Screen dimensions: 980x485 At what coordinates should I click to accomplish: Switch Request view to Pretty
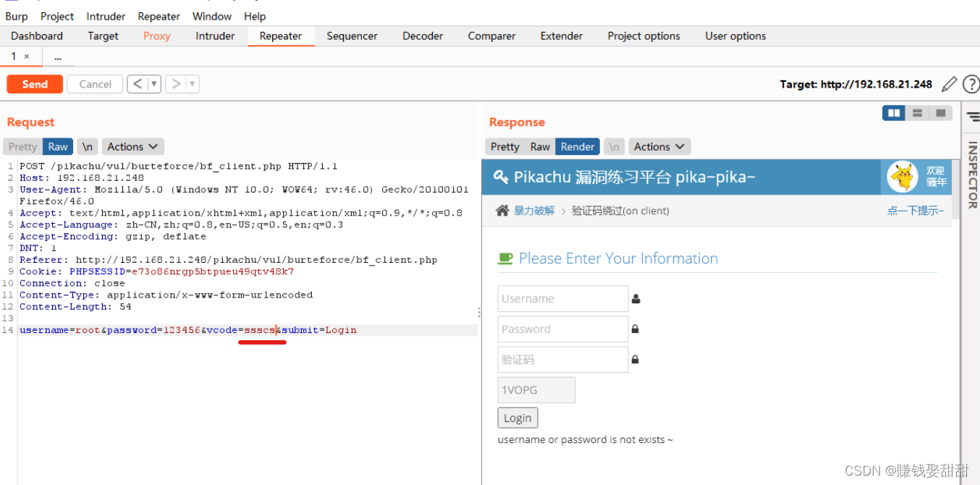22,146
